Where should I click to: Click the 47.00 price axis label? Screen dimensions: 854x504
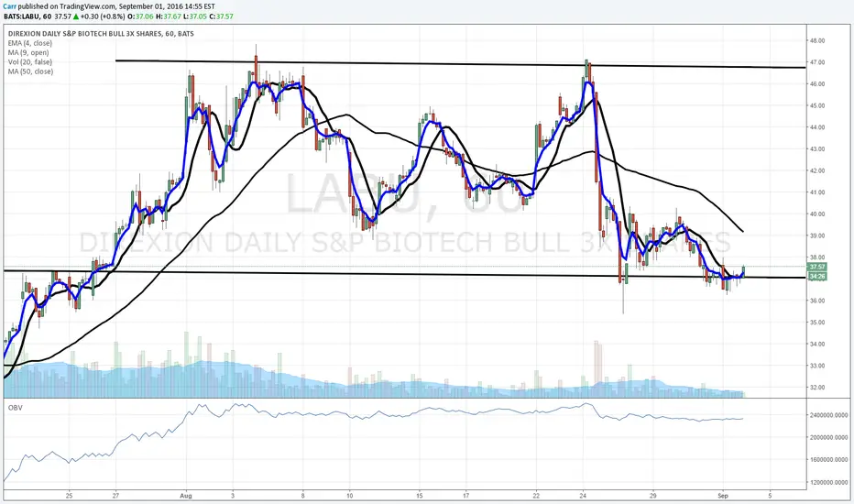(817, 62)
